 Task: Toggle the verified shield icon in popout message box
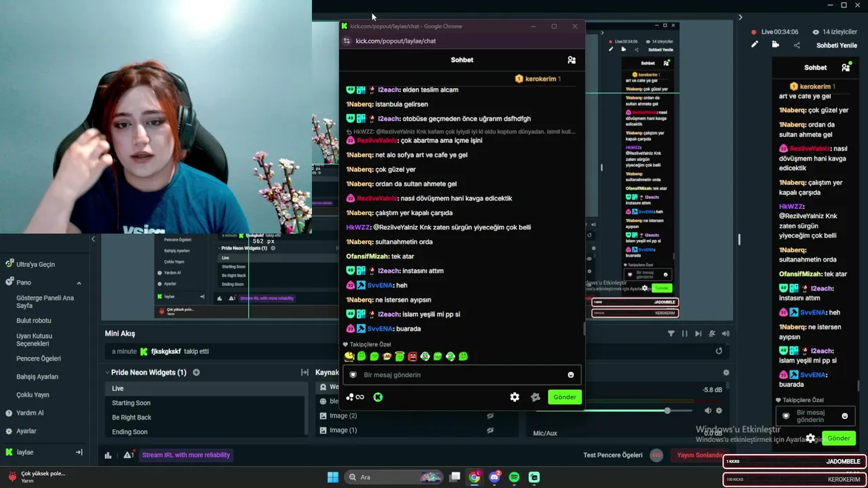pos(353,375)
